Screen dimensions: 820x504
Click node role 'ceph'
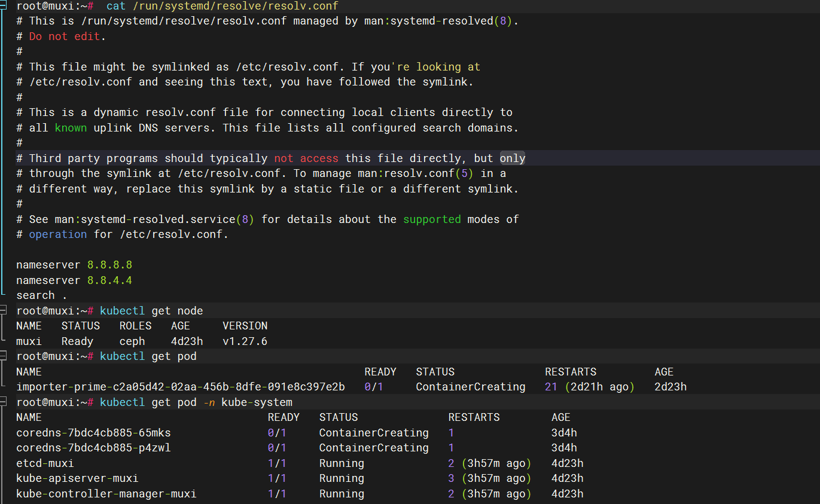point(132,341)
